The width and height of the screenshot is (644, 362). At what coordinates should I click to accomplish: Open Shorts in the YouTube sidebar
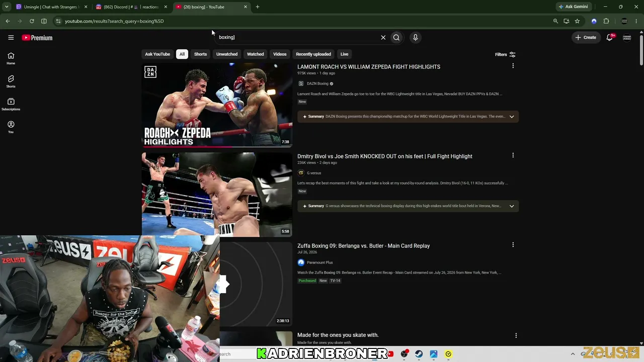coord(11,81)
